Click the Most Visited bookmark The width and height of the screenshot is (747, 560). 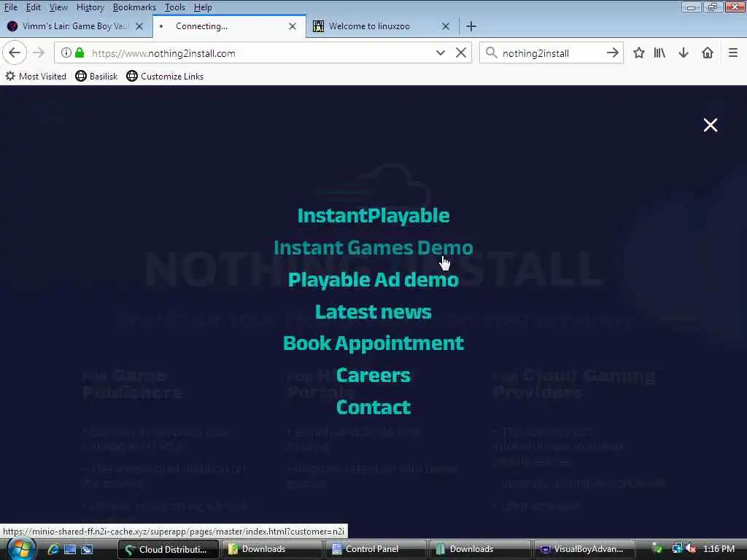click(x=36, y=76)
